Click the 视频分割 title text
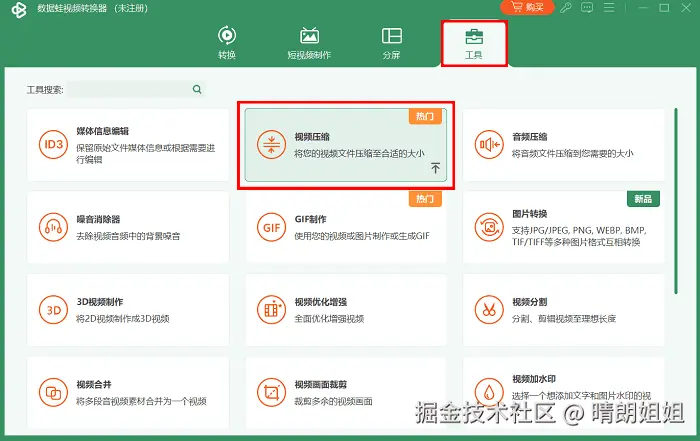 tap(529, 302)
